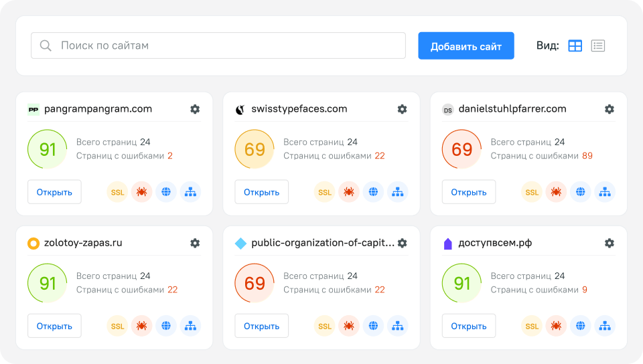Click bug icon on public-organization card
Viewport: 643px width, 364px height.
349,326
